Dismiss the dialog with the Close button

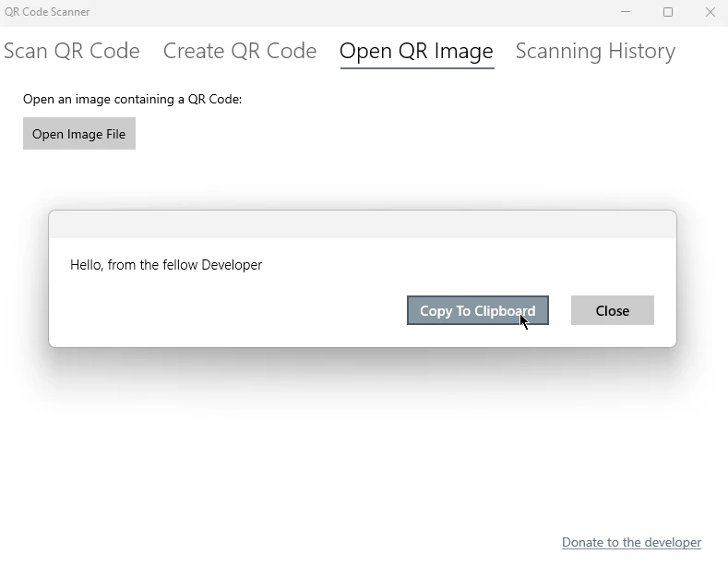click(x=612, y=311)
